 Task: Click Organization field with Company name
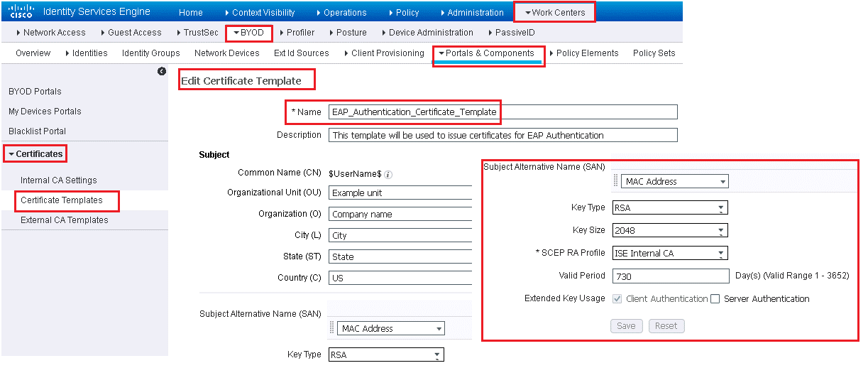[400, 214]
